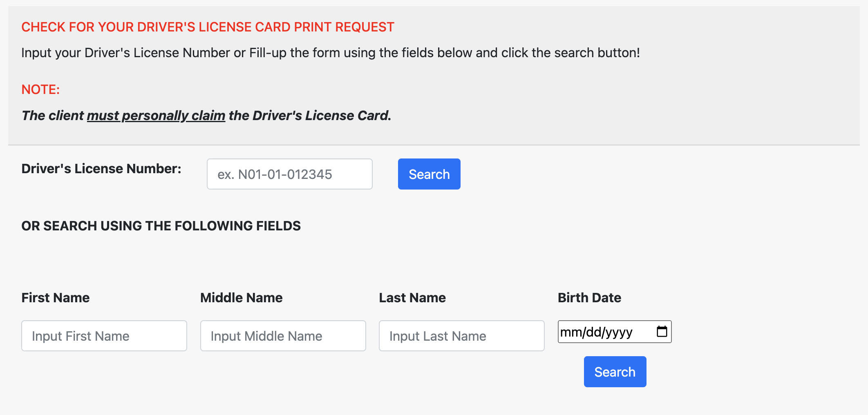Click the Middle Name label

click(242, 298)
